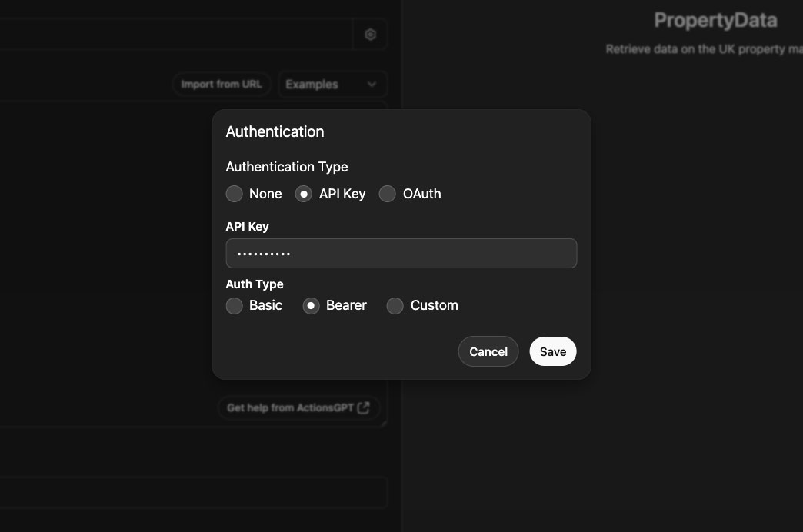Click the text field at the bottom left
This screenshot has height=532, width=803.
tap(192, 493)
